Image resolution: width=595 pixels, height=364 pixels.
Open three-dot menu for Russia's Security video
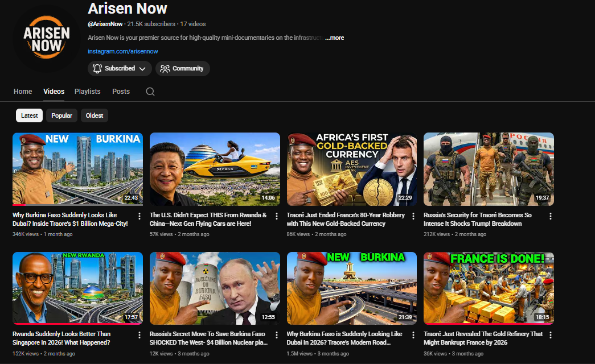click(550, 216)
